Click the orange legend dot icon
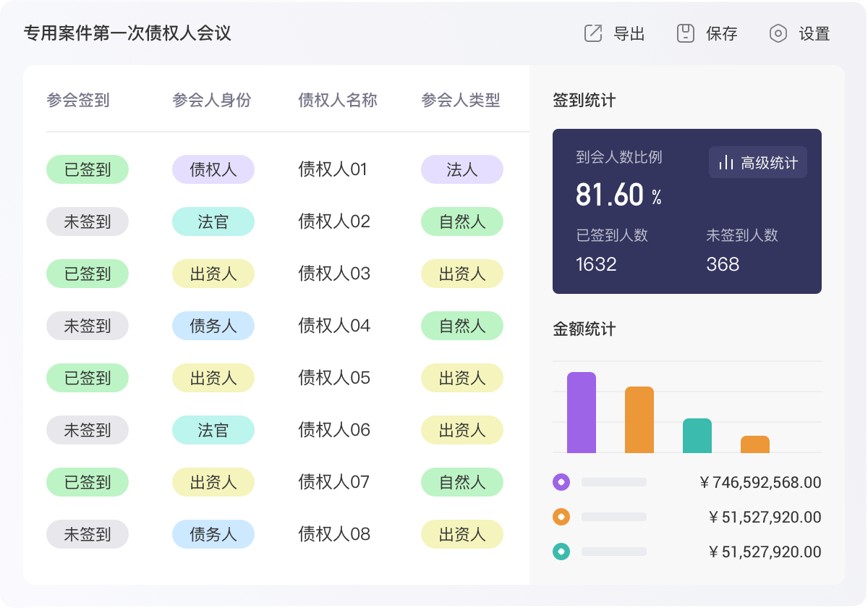The height and width of the screenshot is (608, 868). 561,517
